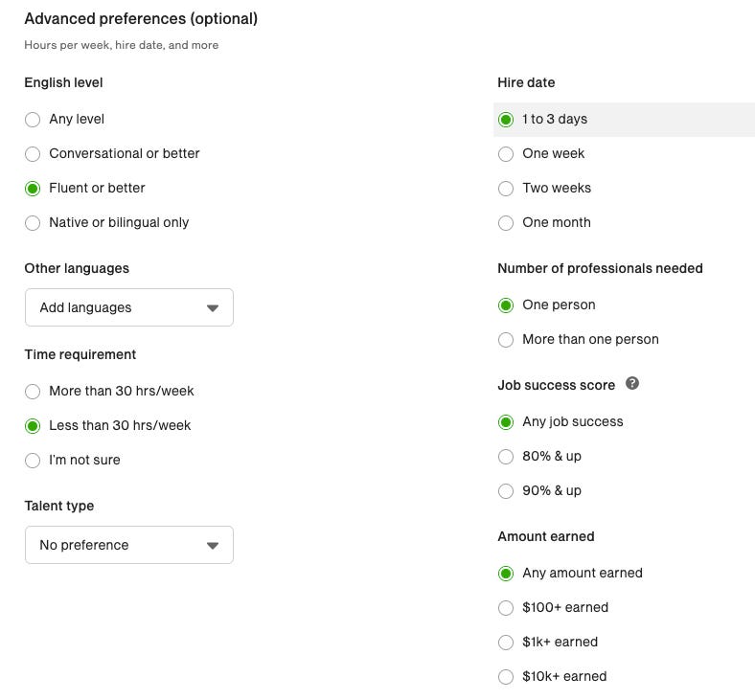755x700 pixels.
Task: Choose Two weeks hire date
Action: point(506,189)
